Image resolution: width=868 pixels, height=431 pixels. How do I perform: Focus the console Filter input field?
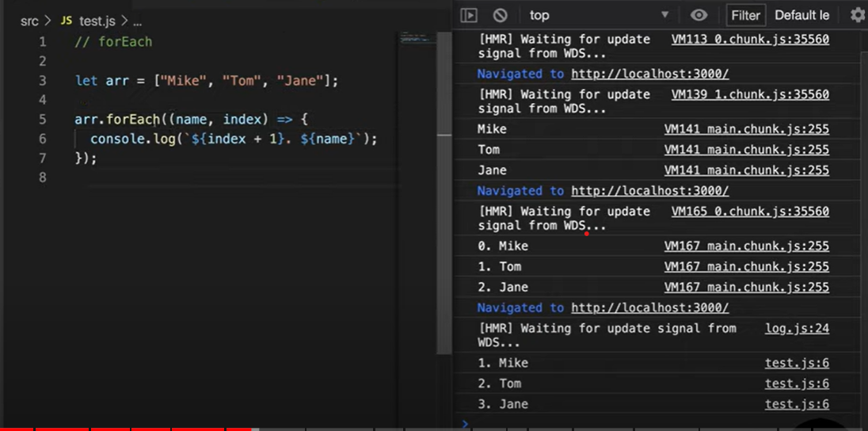[x=746, y=16]
